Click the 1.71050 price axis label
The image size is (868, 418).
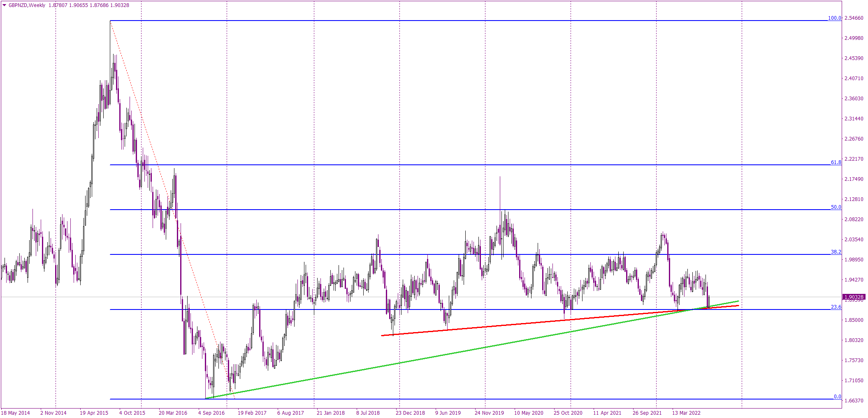854,381
